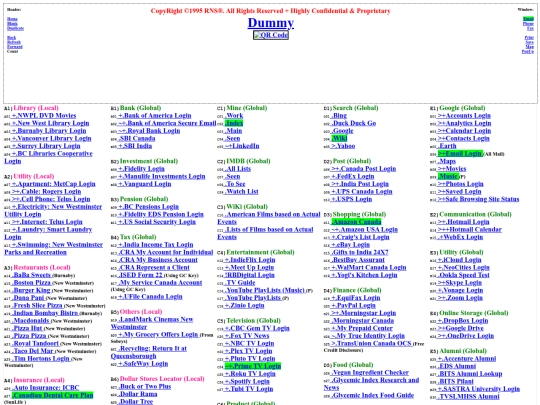Screen dimensions: 540x405
Task: Open Vanguard Login link
Action: pos(144,184)
